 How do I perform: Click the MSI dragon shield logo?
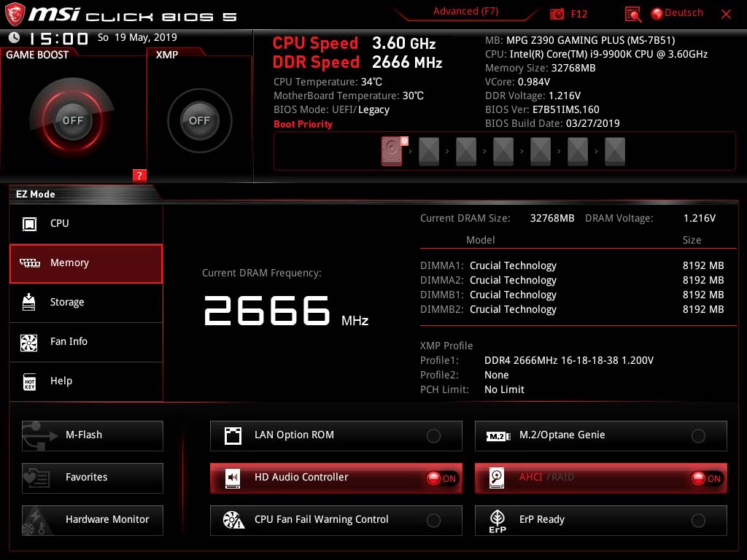coord(15,14)
